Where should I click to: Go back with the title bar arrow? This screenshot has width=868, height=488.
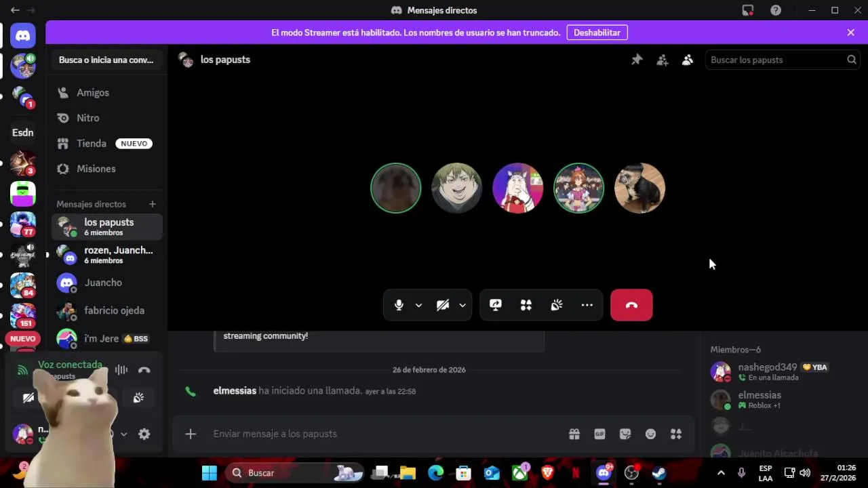[x=15, y=10]
